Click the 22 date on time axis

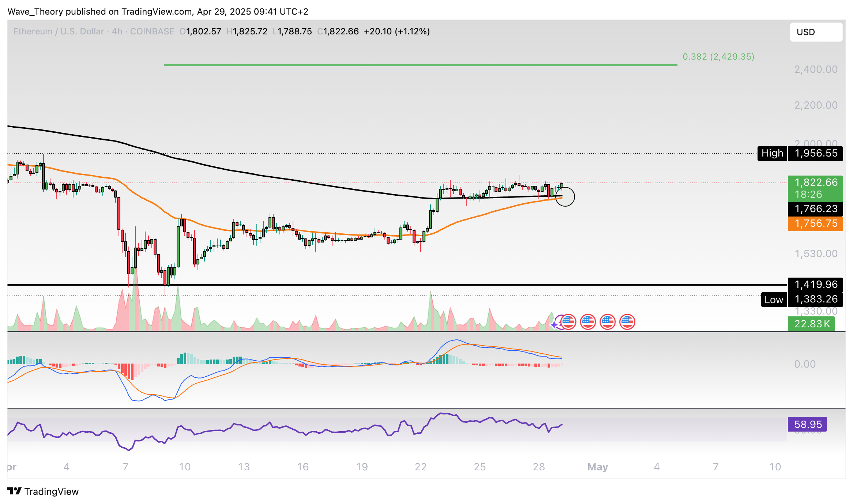(x=421, y=467)
